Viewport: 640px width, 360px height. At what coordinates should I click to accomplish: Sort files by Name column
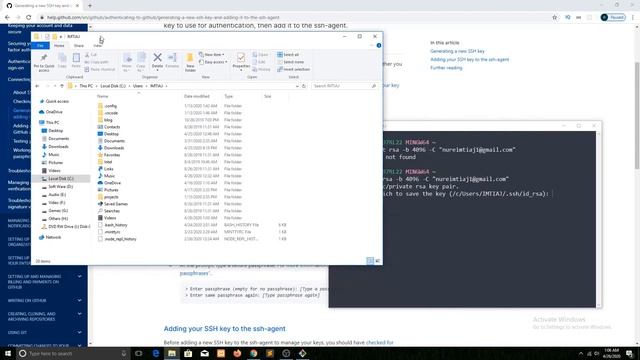point(102,96)
